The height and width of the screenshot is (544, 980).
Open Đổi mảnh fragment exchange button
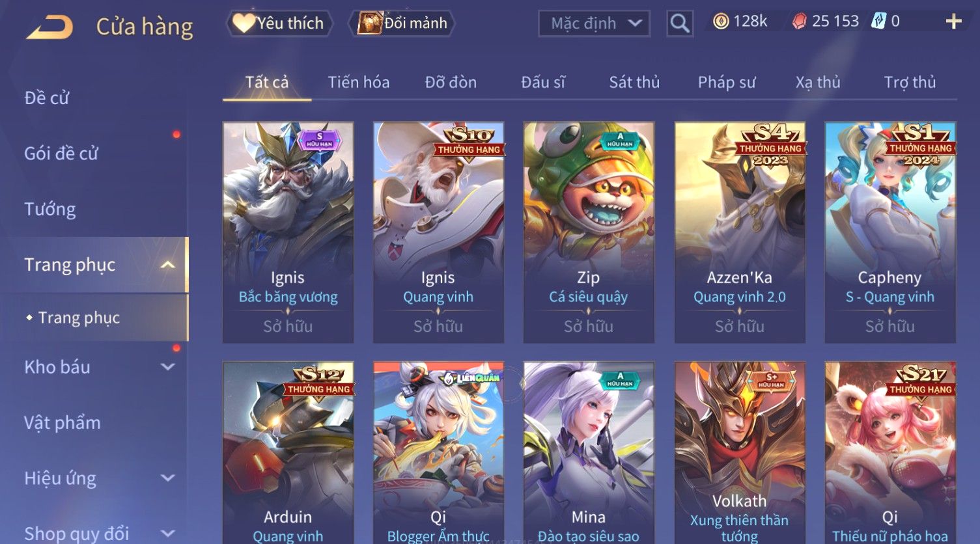402,23
